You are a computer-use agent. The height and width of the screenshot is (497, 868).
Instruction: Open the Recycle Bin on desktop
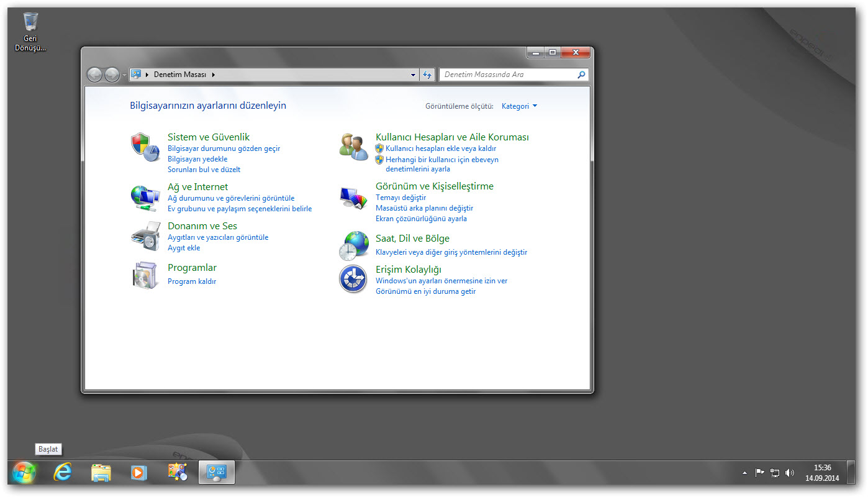click(x=30, y=31)
